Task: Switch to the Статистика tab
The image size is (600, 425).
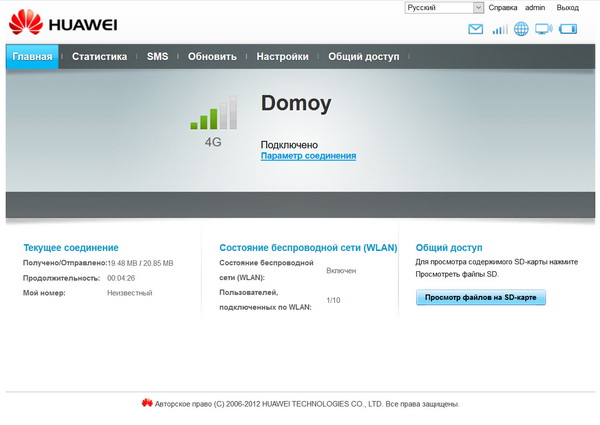Action: [99, 57]
